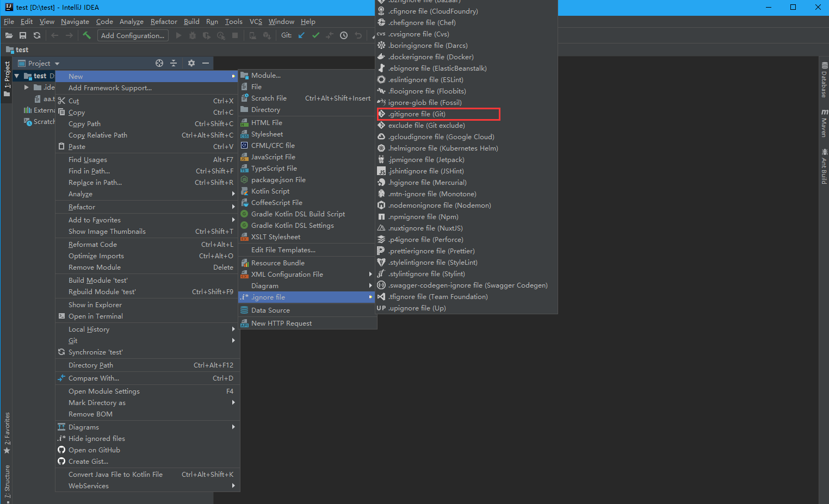Image resolution: width=829 pixels, height=504 pixels.
Task: Click the Git show history clock icon
Action: 344,35
